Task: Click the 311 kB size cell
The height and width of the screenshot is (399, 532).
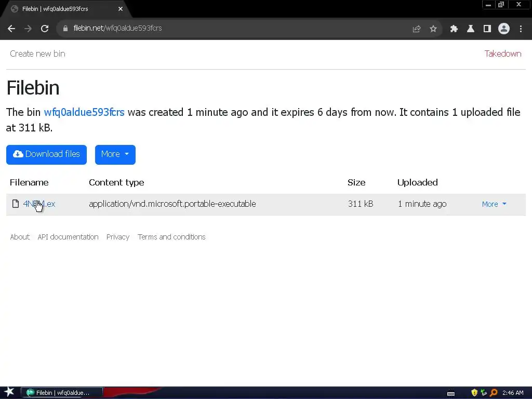Action: tap(361, 204)
